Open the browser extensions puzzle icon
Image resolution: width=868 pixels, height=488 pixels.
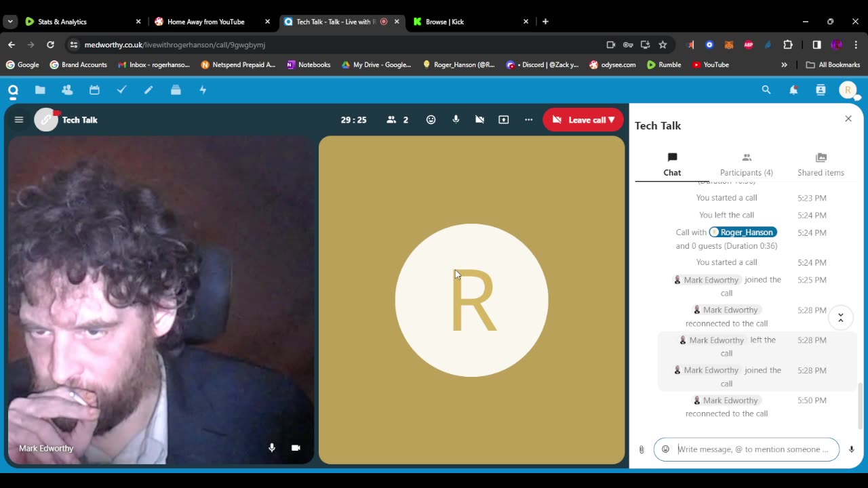click(x=788, y=45)
